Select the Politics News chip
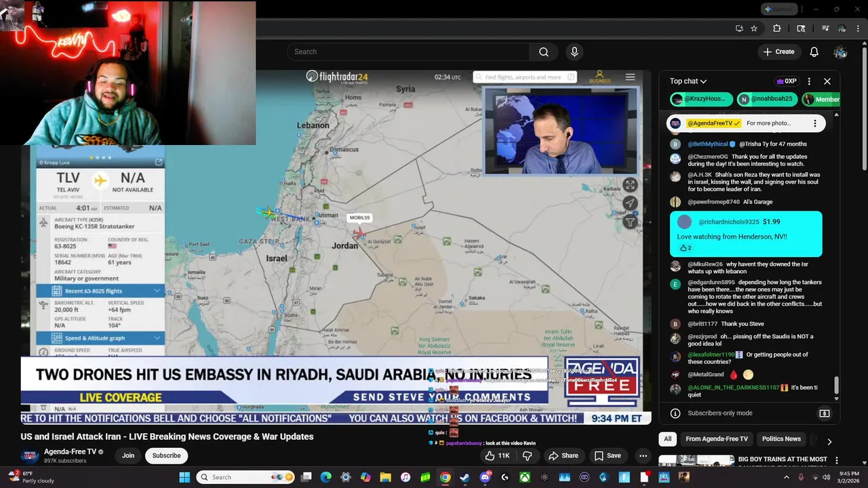The image size is (868, 488). coord(781,439)
